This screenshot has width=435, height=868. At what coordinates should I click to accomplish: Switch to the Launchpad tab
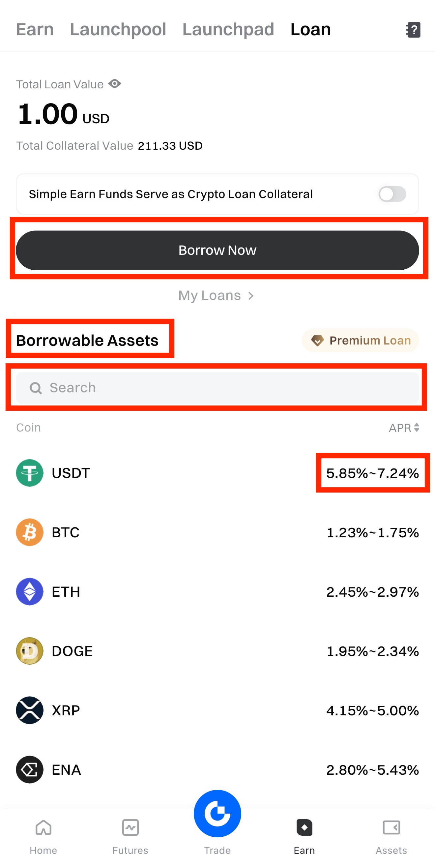(x=228, y=29)
